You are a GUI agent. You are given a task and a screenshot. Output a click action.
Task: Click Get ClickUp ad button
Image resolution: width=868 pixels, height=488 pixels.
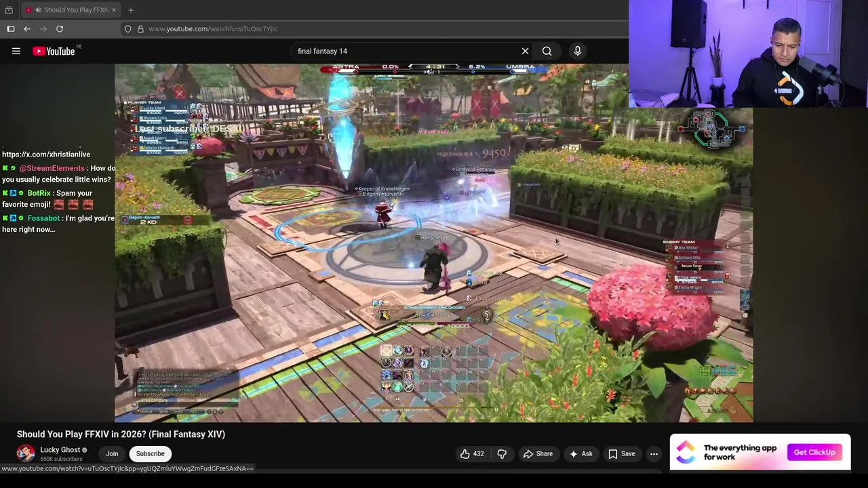[814, 452]
